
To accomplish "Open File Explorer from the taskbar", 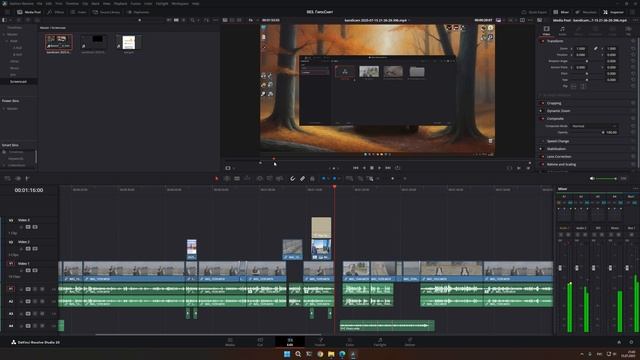I will 331,354.
